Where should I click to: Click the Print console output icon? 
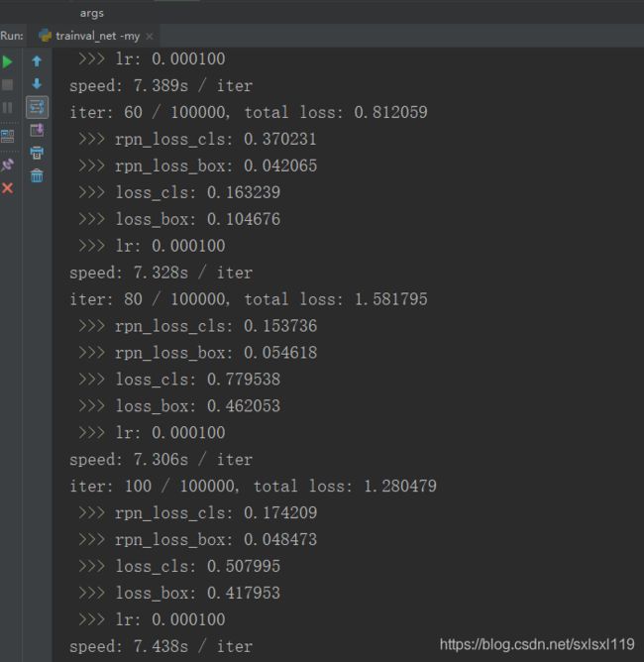(x=37, y=153)
